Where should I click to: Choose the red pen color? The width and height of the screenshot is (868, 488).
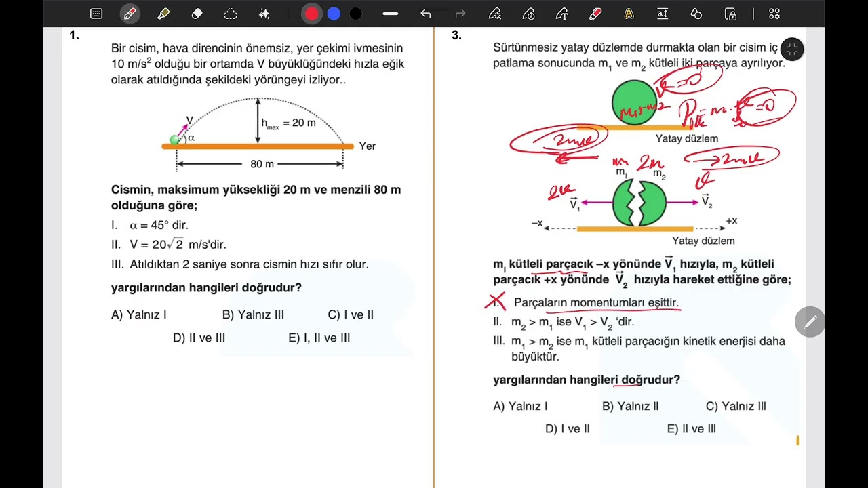[311, 14]
